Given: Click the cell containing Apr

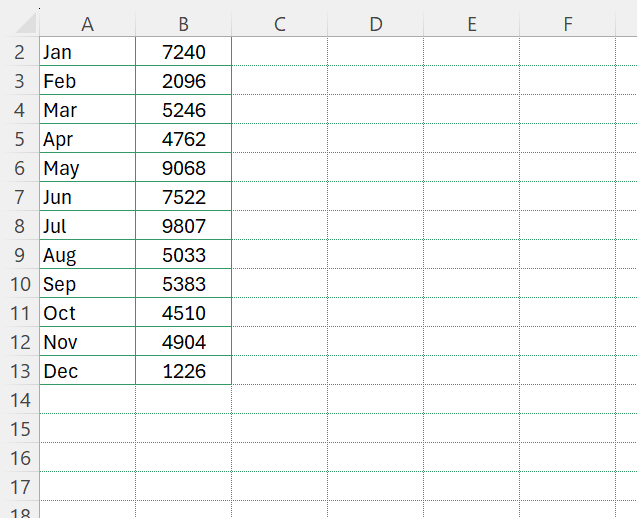Looking at the screenshot, I should [x=88, y=139].
